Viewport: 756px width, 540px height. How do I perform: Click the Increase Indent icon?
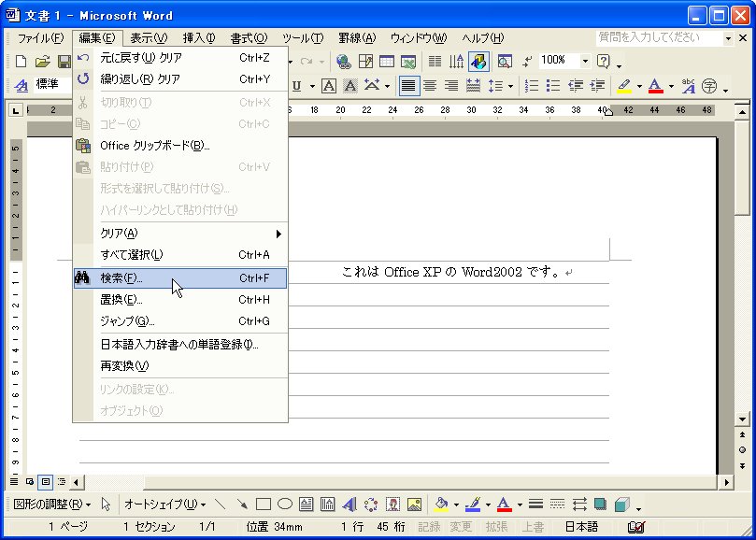597,86
